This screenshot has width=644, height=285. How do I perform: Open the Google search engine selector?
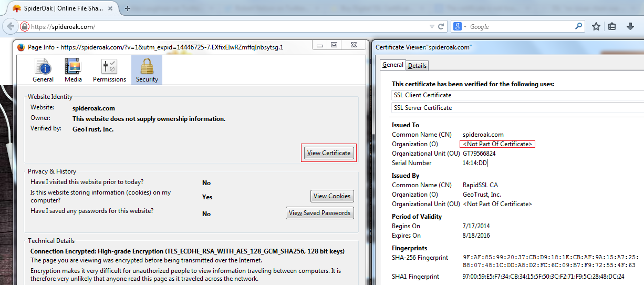pyautogui.click(x=460, y=26)
